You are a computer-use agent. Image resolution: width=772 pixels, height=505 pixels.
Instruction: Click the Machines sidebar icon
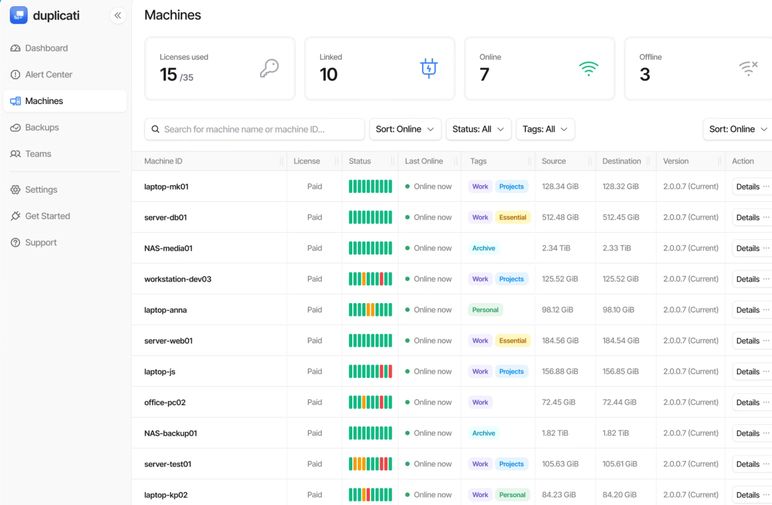[15, 101]
